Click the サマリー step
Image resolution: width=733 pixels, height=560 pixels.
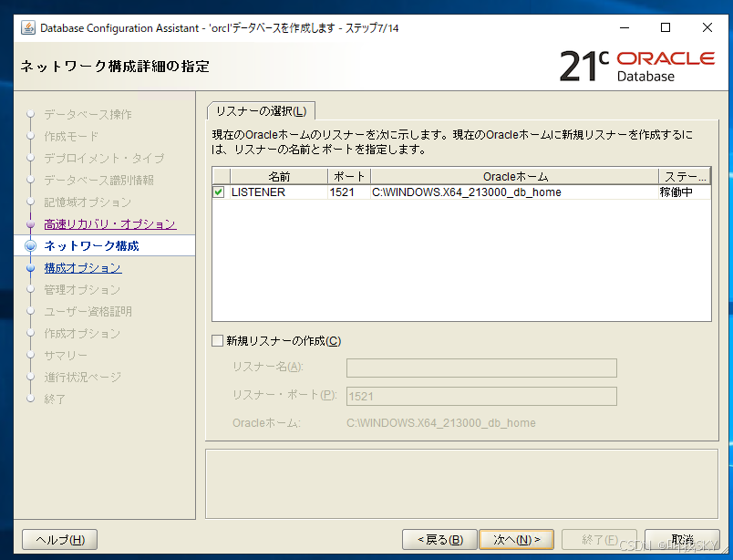(x=66, y=355)
